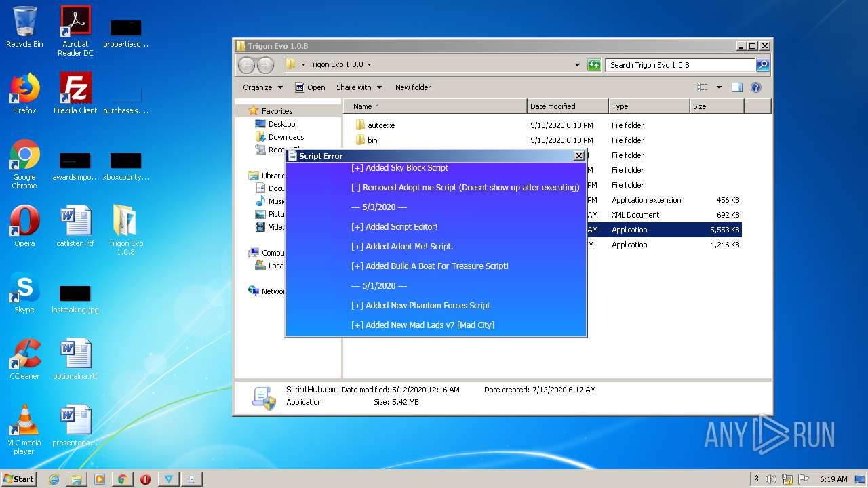Viewport: 868px width, 488px height.
Task: Close the Script Error dialog
Action: click(578, 156)
